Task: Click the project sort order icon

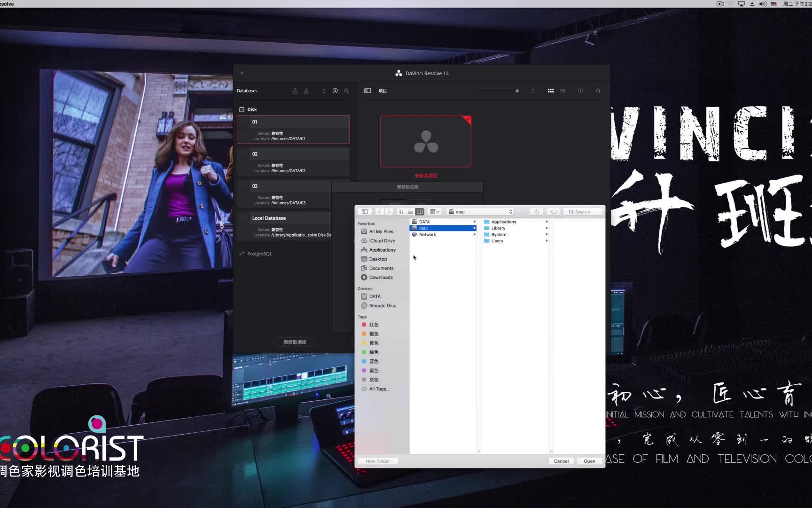Action: click(533, 91)
